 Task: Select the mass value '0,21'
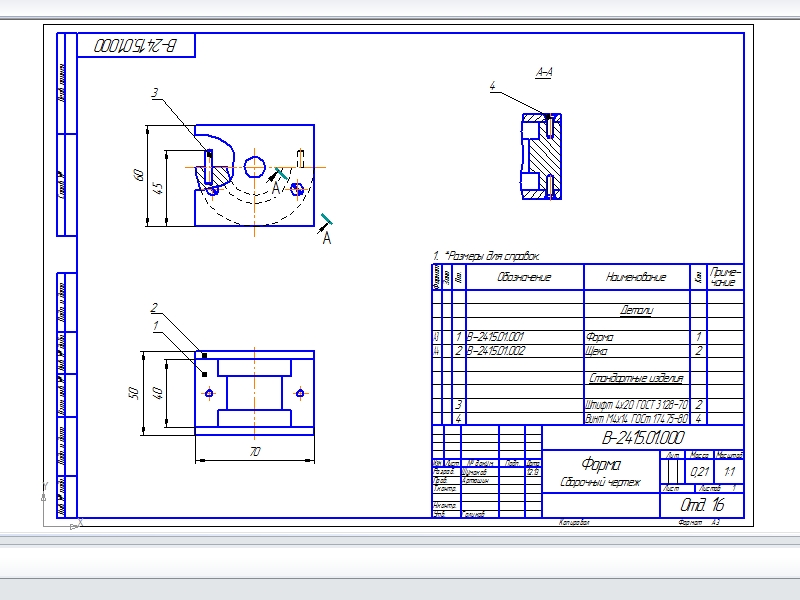click(x=699, y=472)
